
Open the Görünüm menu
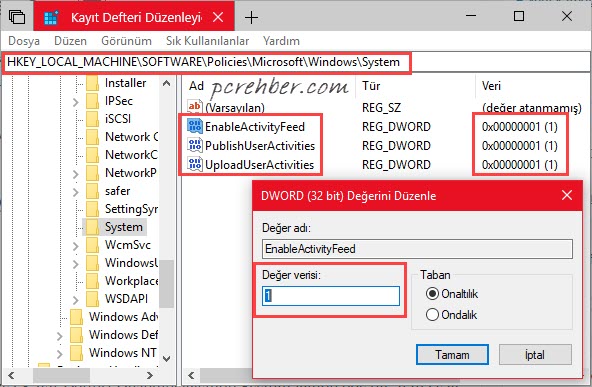pos(126,41)
